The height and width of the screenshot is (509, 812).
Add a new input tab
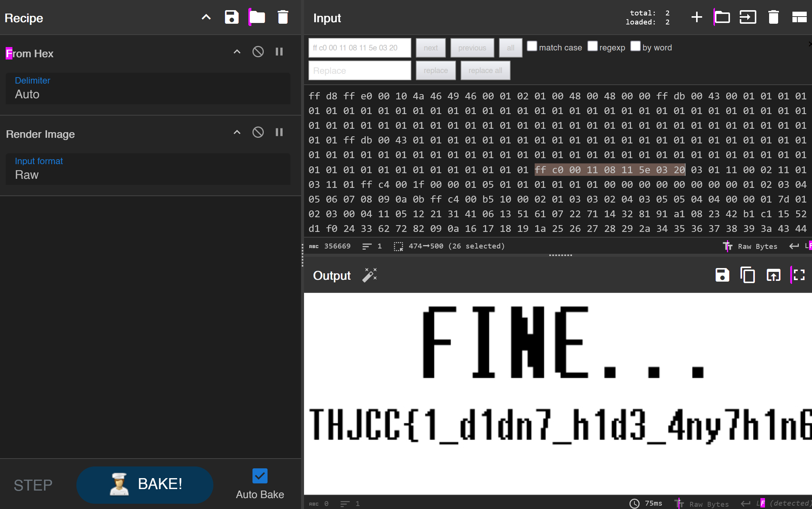[696, 17]
